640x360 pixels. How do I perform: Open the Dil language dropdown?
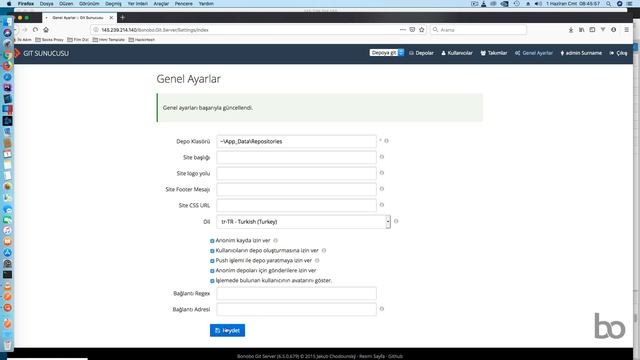[303, 222]
